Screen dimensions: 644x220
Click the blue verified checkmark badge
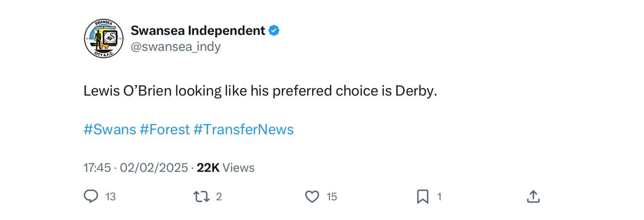click(x=274, y=31)
